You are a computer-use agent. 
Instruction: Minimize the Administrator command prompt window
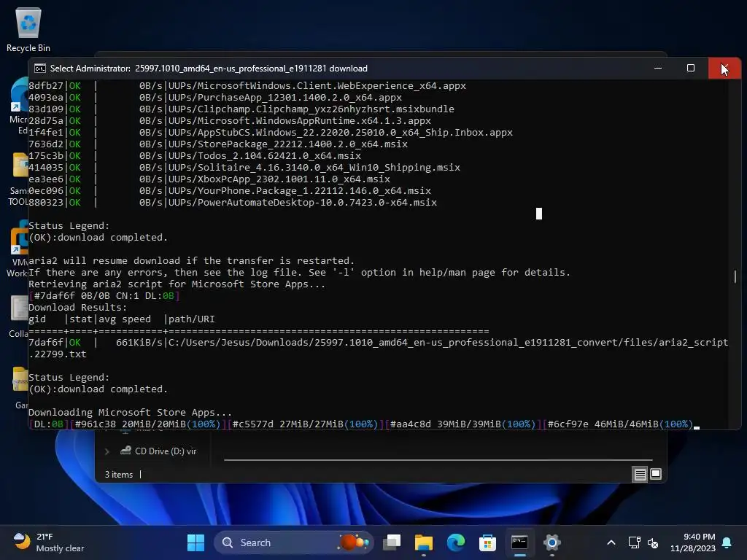click(658, 68)
